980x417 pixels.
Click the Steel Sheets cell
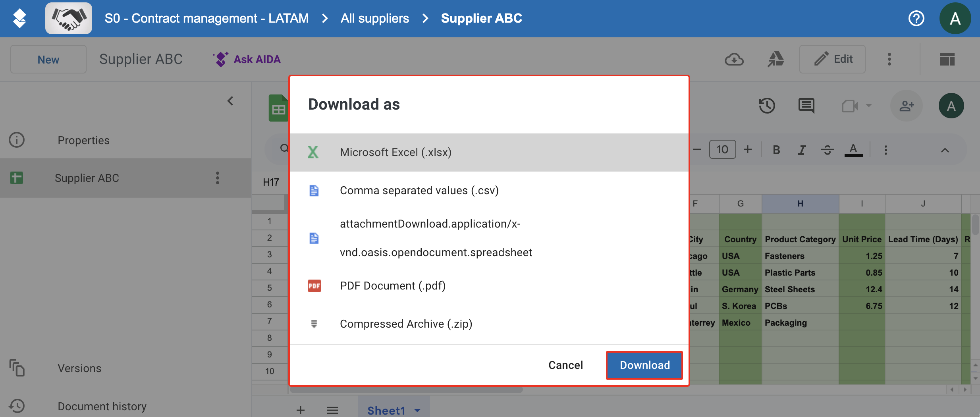point(800,289)
